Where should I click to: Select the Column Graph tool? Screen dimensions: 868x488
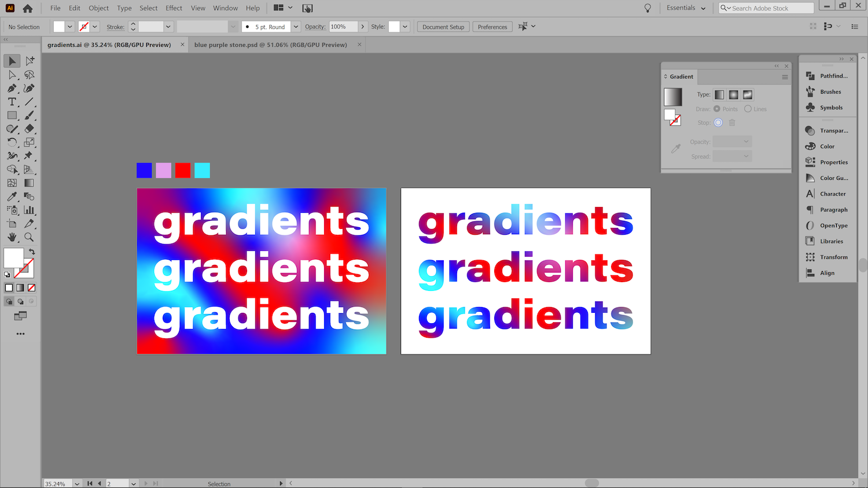(30, 210)
